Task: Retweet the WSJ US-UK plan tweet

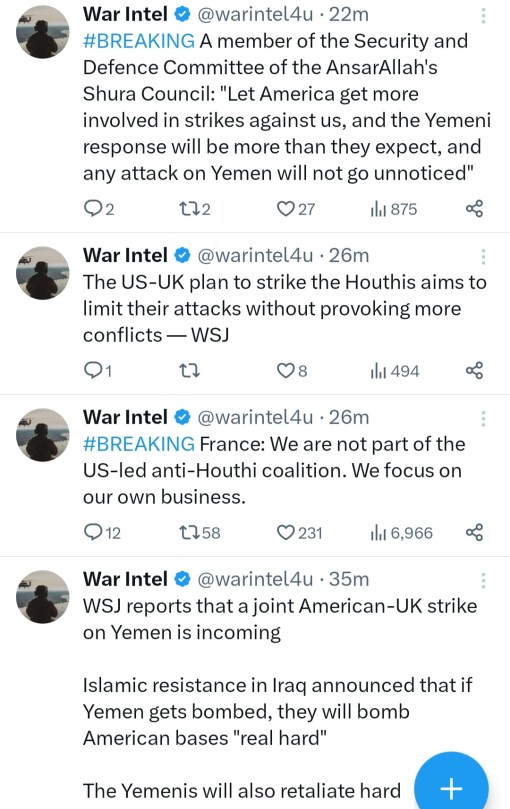Action: point(189,370)
